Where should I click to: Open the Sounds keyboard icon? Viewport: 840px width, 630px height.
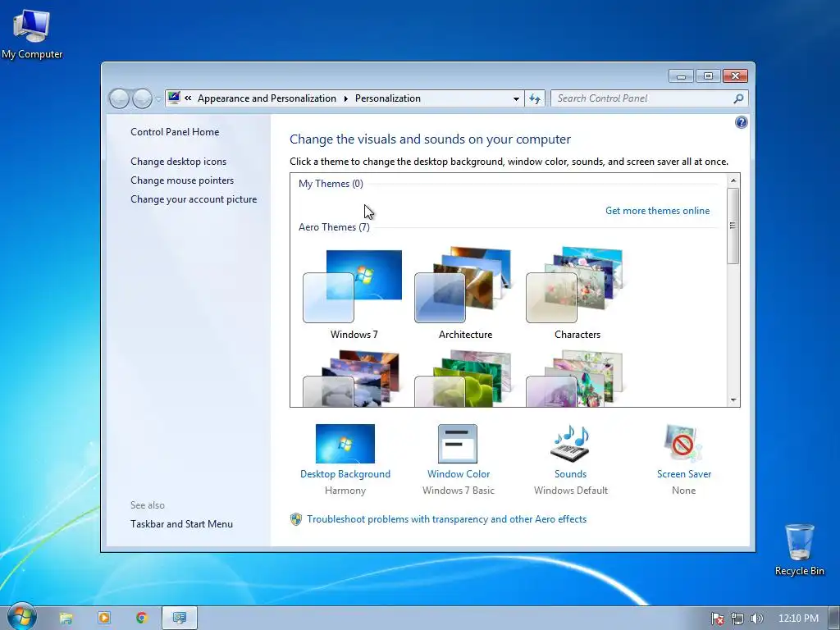click(x=571, y=444)
